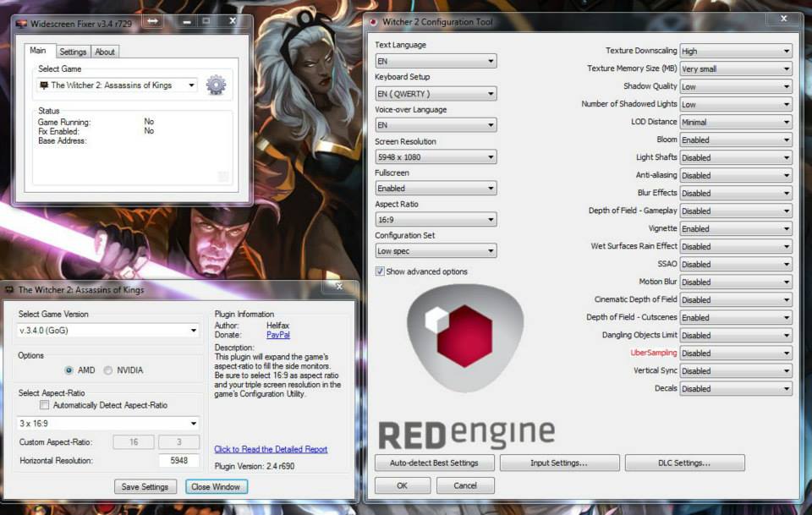Select the NVIDIA radio option
This screenshot has width=812, height=515.
[x=107, y=370]
